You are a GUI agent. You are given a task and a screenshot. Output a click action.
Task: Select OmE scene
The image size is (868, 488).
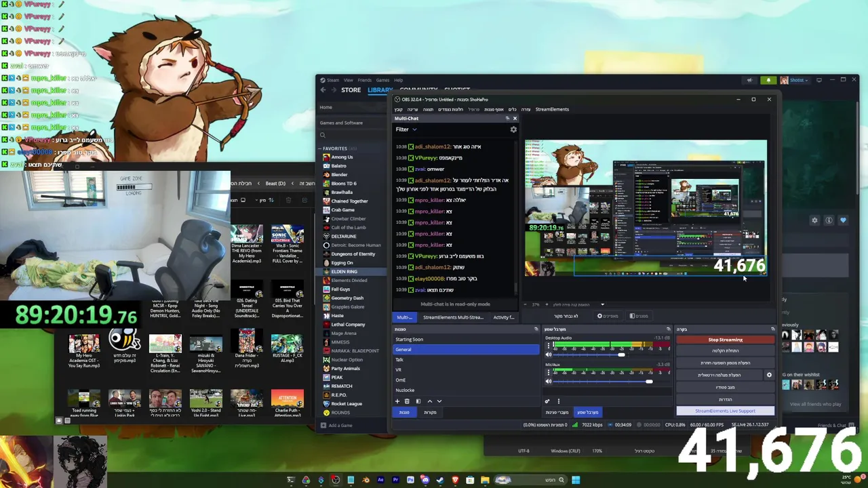pos(467,380)
